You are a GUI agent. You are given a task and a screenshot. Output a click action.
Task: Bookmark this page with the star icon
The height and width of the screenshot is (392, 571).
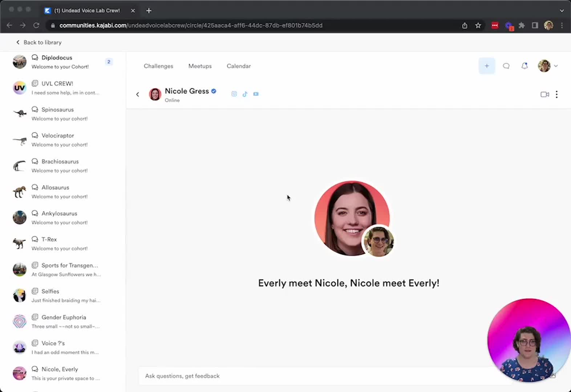[x=478, y=25]
